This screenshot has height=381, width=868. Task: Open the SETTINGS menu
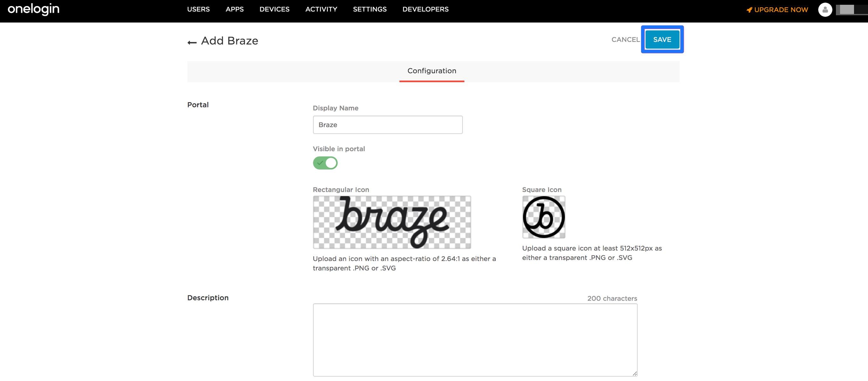[370, 10]
